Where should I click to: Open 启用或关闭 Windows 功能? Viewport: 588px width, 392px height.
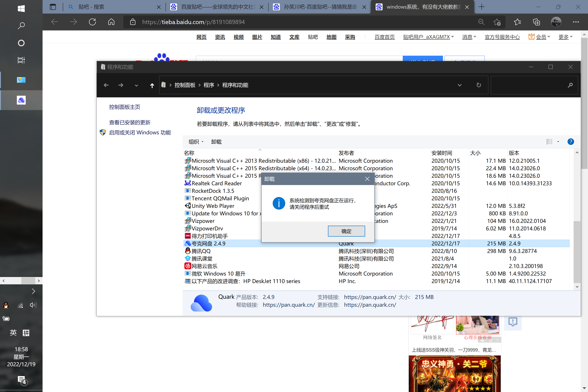coord(140,133)
